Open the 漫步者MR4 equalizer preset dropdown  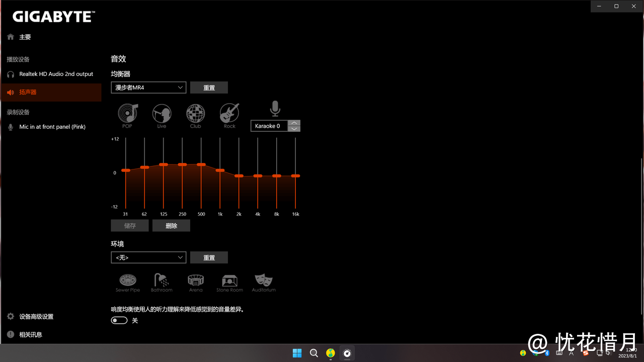coord(148,87)
